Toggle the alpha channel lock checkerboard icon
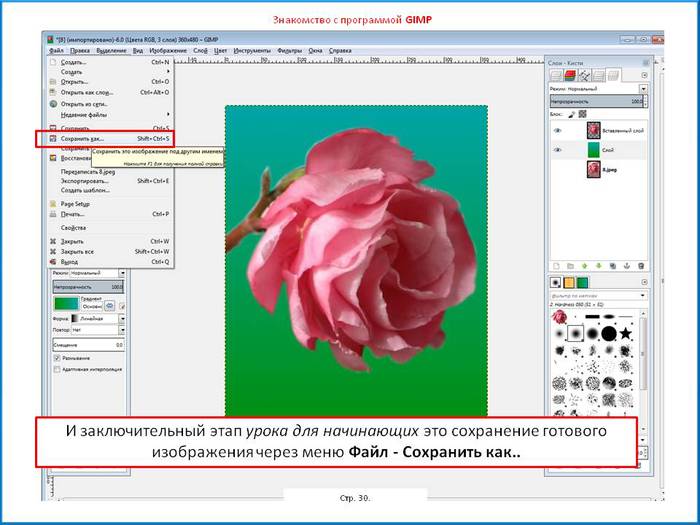Viewport: 700px width, 525px height. click(582, 114)
